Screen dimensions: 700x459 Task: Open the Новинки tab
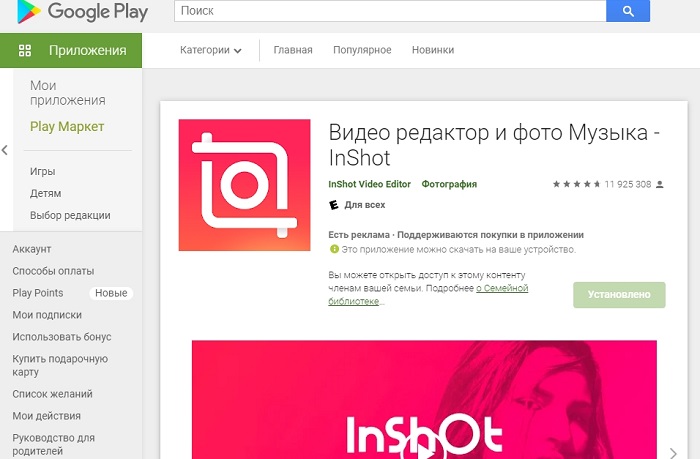click(432, 50)
